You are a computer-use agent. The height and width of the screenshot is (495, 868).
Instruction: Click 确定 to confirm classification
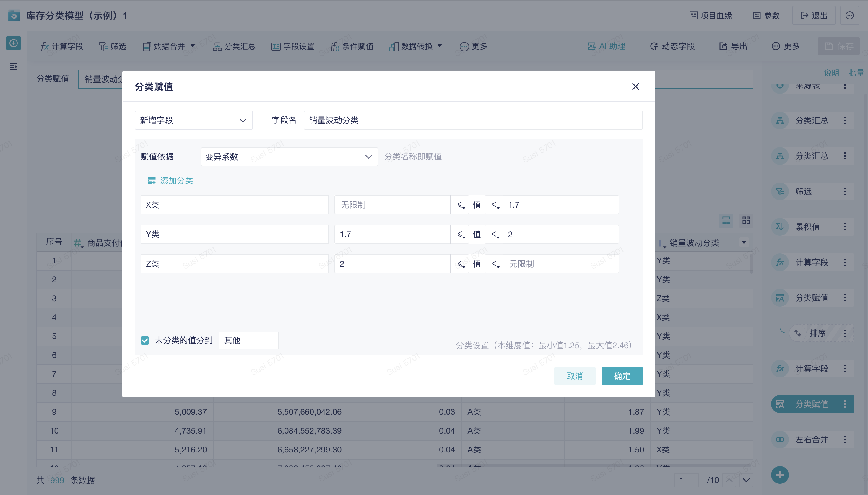[x=622, y=376]
